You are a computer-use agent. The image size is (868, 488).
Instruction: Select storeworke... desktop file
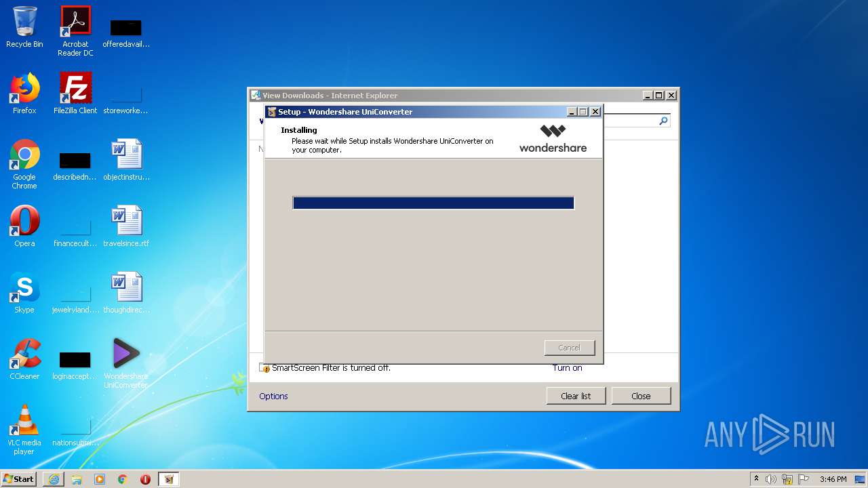coord(126,99)
